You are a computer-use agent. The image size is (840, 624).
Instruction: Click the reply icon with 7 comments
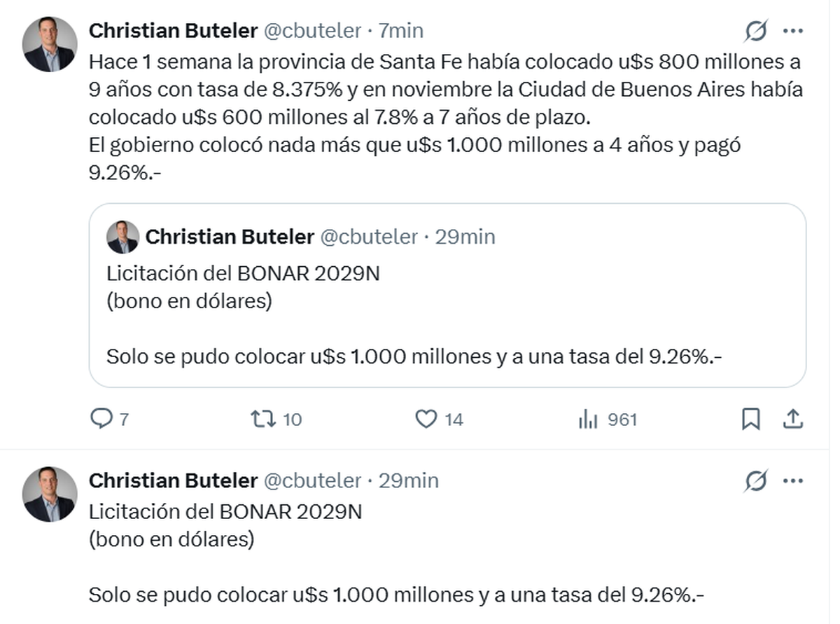(102, 419)
